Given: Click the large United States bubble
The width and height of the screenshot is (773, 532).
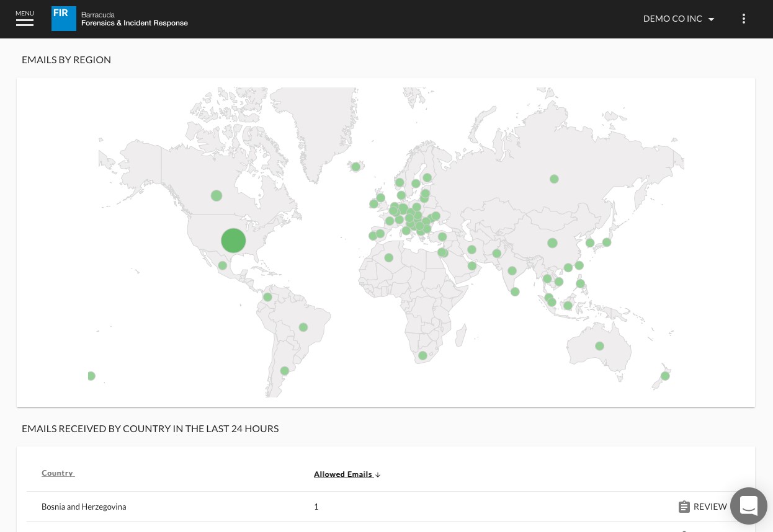Looking at the screenshot, I should (x=233, y=241).
